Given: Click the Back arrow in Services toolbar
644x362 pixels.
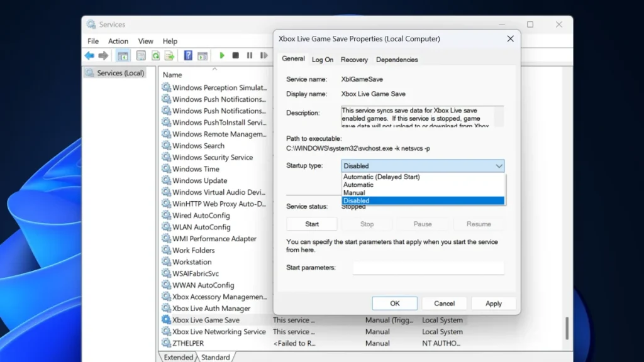Looking at the screenshot, I should click(x=89, y=55).
